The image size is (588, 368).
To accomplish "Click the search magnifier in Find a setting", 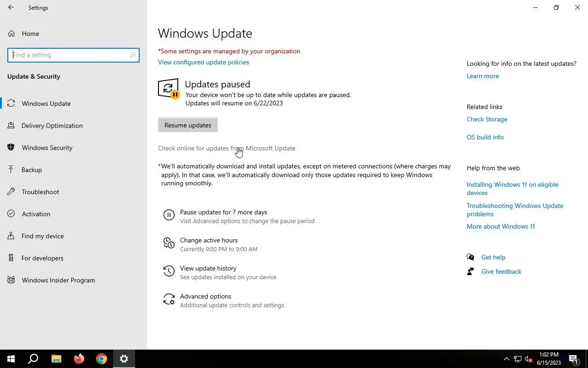I will click(133, 55).
